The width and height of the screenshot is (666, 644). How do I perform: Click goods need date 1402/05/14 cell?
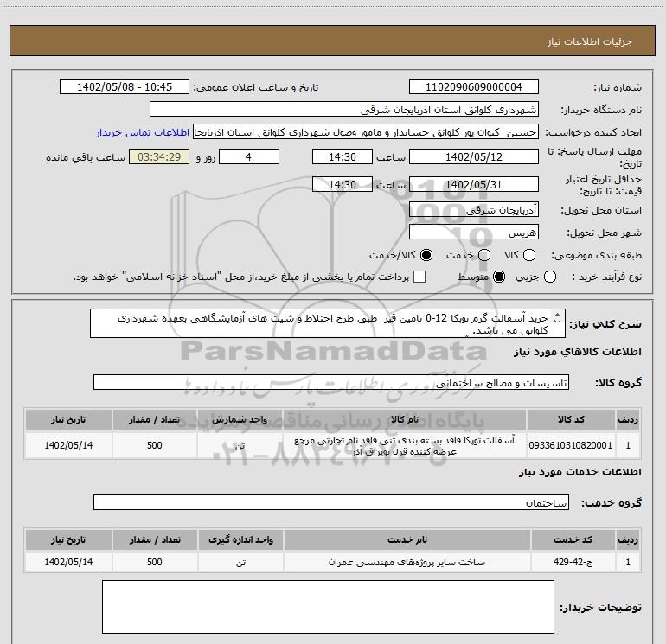click(68, 445)
